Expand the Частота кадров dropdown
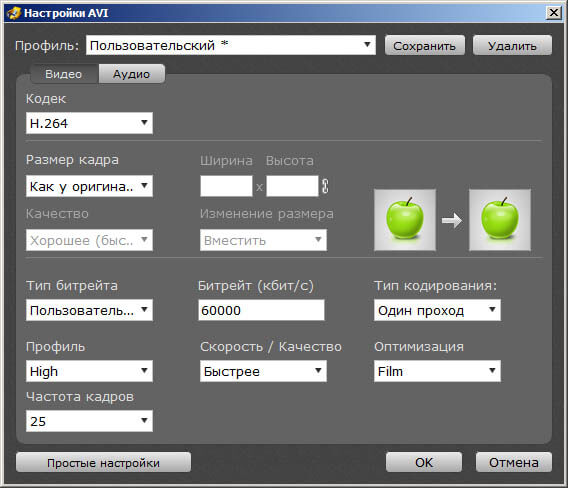Image resolution: width=568 pixels, height=488 pixels. pos(89,421)
